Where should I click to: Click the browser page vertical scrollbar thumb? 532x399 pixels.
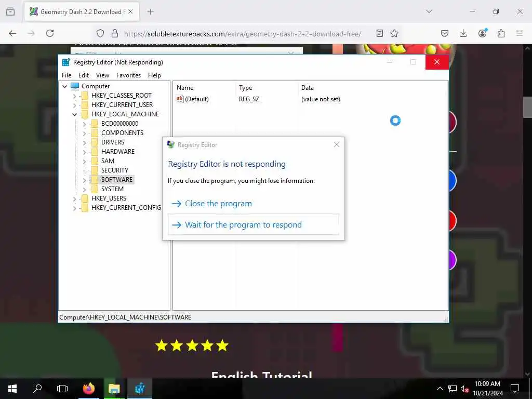(x=527, y=107)
